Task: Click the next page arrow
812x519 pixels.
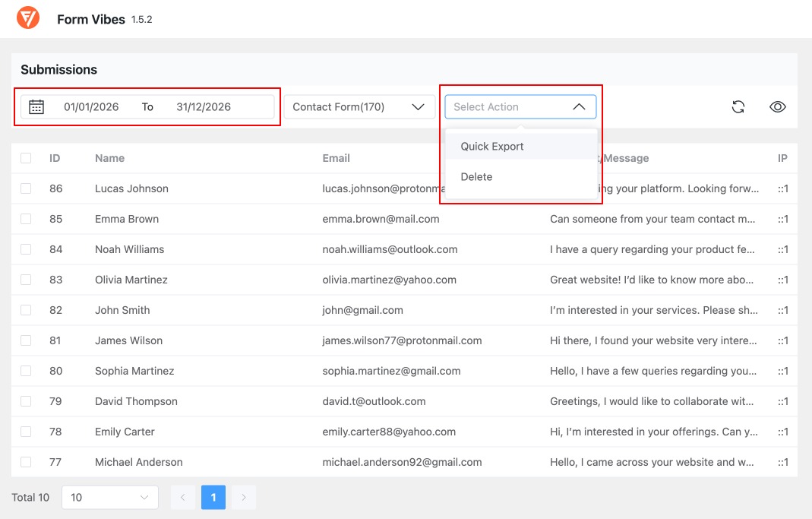Action: 244,497
